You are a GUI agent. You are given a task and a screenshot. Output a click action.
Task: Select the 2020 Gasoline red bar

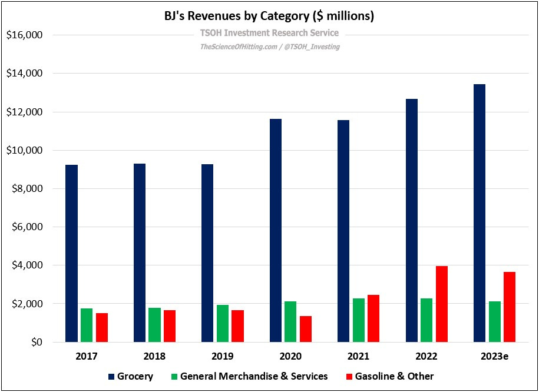coord(306,329)
